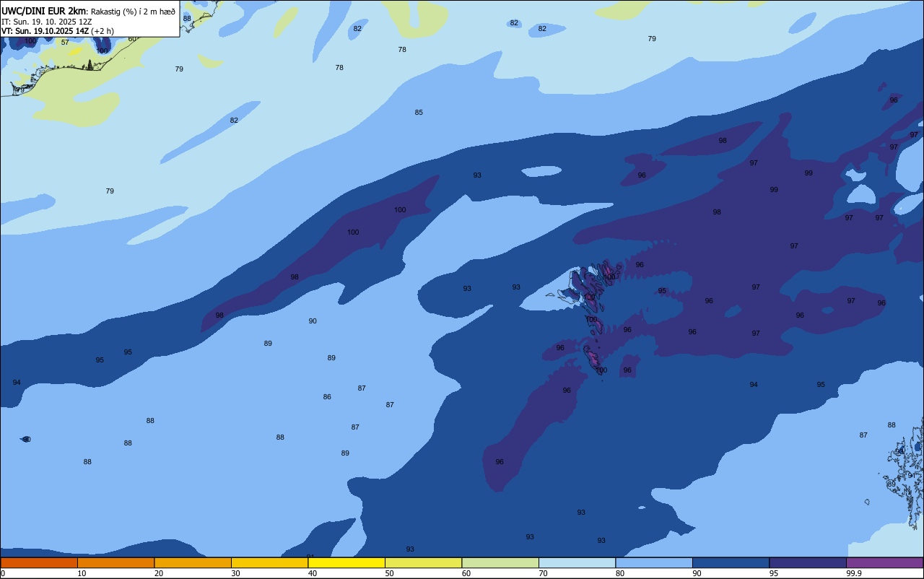The width and height of the screenshot is (924, 579).
Task: Select the 80–90 light blue legend swatch
Action: (654, 562)
